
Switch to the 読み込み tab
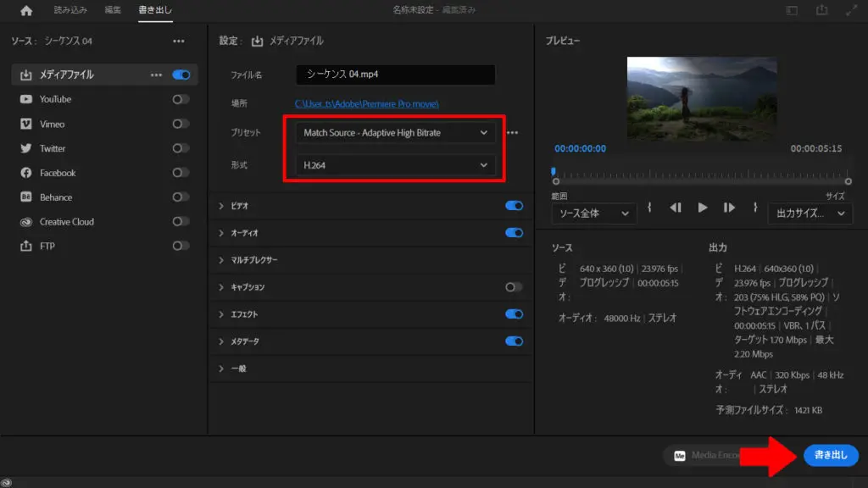(x=70, y=11)
